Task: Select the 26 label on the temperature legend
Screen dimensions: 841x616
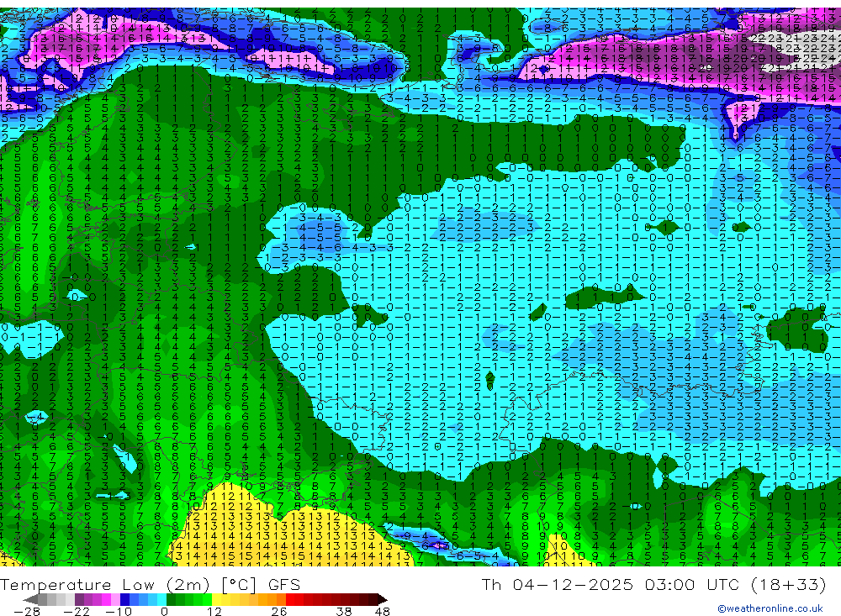Action: [279, 612]
